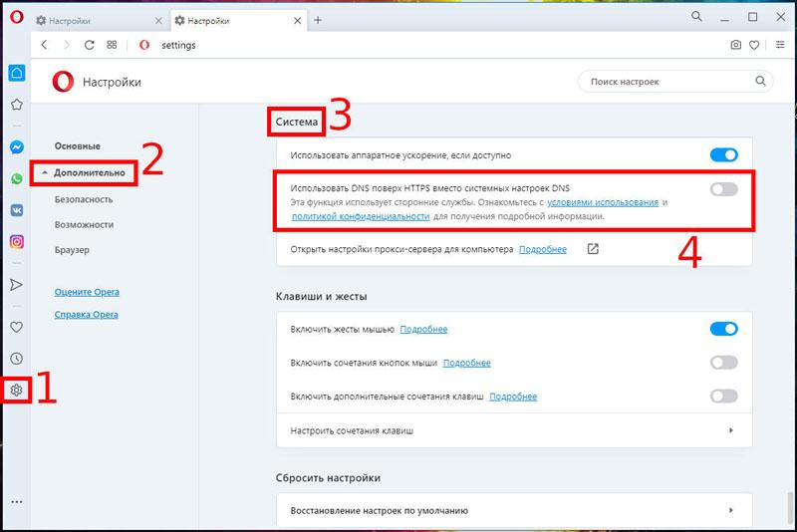Viewport: 797px width, 532px height.
Task: Expand Настроить сочетания клавиш row arrow
Action: [x=731, y=430]
